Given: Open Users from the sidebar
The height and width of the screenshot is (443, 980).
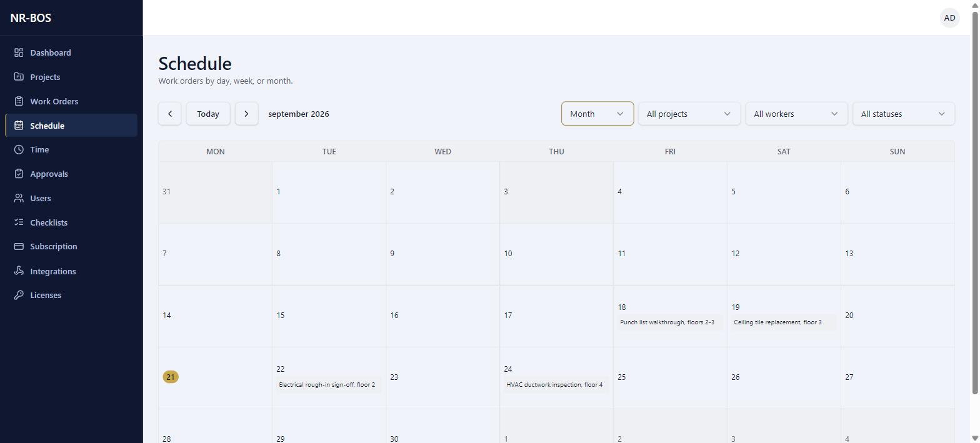Looking at the screenshot, I should 71,198.
